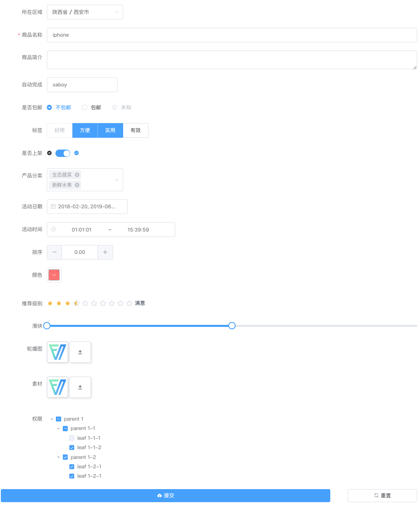420x505 pixels.
Task: Open the 所在区域 cascader dropdown
Action: click(x=85, y=12)
